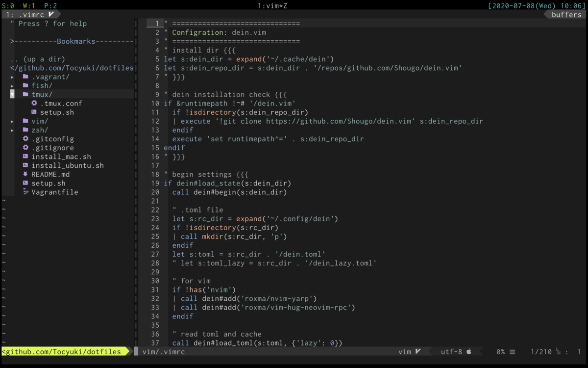Click the 'vim' filetype label in status line

(x=405, y=352)
